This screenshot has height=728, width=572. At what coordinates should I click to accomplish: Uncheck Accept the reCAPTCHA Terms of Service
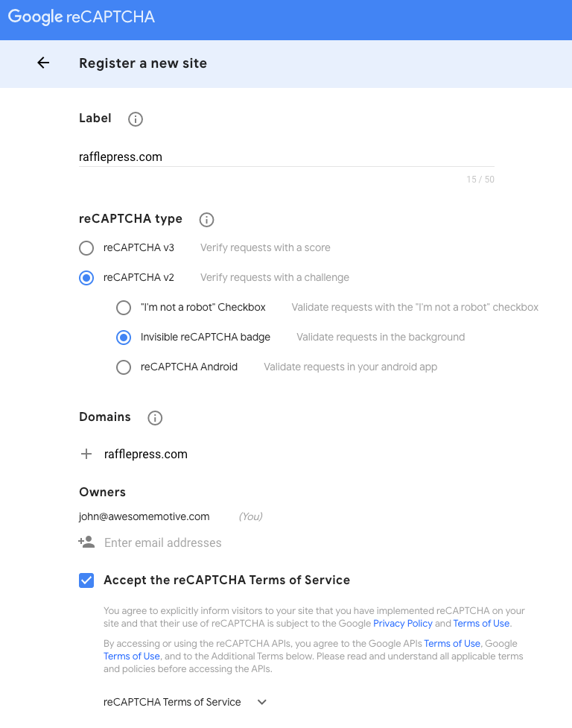pyautogui.click(x=86, y=580)
